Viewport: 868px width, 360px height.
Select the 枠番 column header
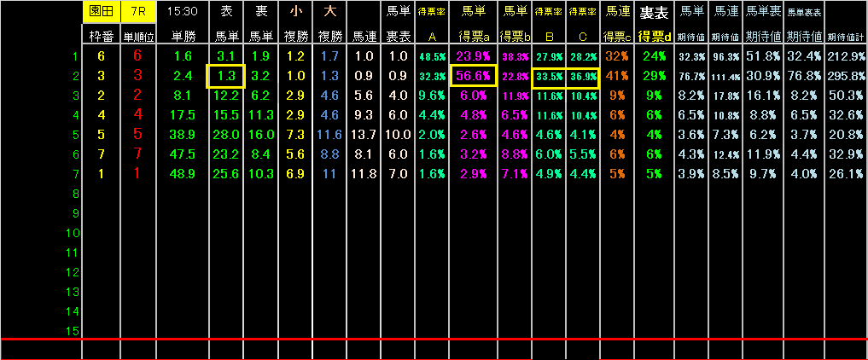(x=101, y=37)
